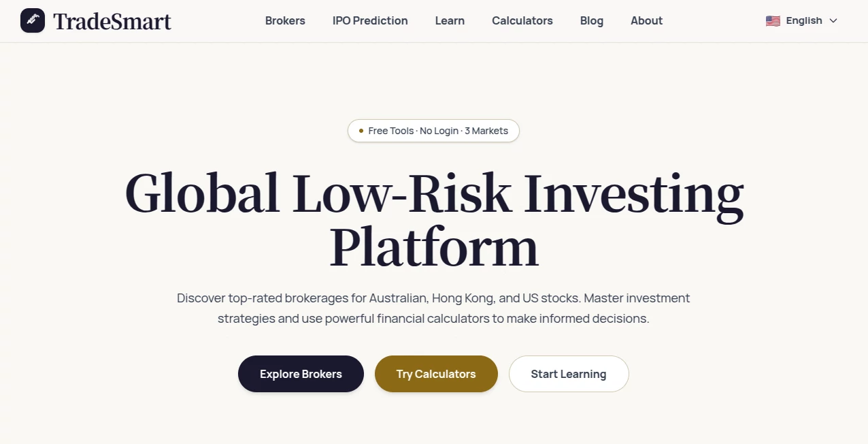The width and height of the screenshot is (868, 444).
Task: Select Learn in the top navigation
Action: (449, 21)
